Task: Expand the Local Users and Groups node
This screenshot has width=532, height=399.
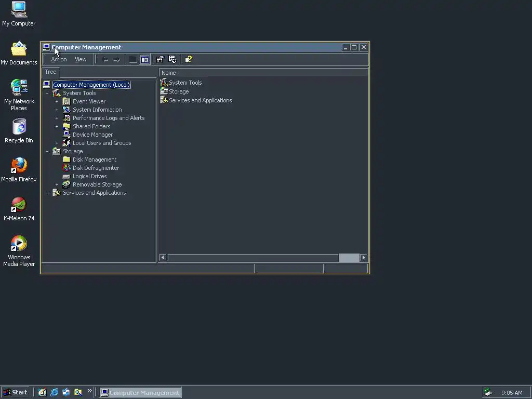Action: (57, 143)
